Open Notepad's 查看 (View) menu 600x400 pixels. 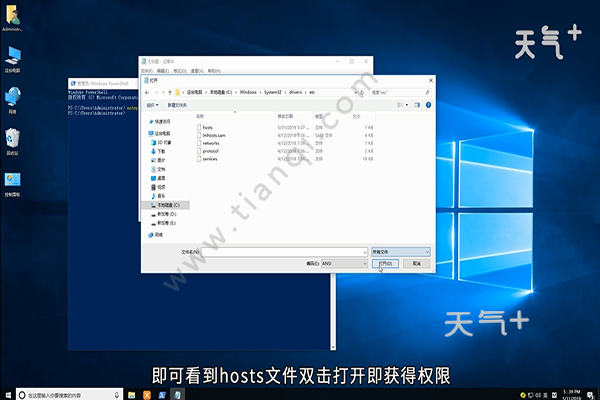coord(197,71)
